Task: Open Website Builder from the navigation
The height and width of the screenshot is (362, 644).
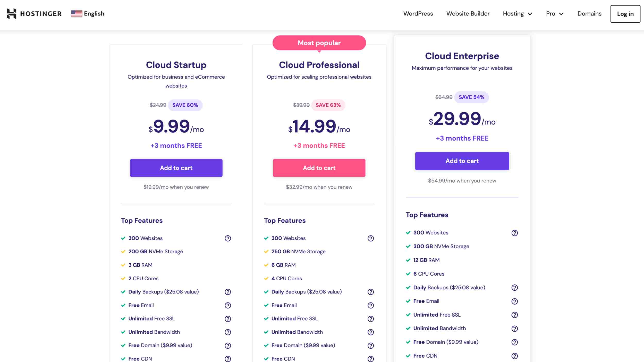Action: [x=468, y=14]
